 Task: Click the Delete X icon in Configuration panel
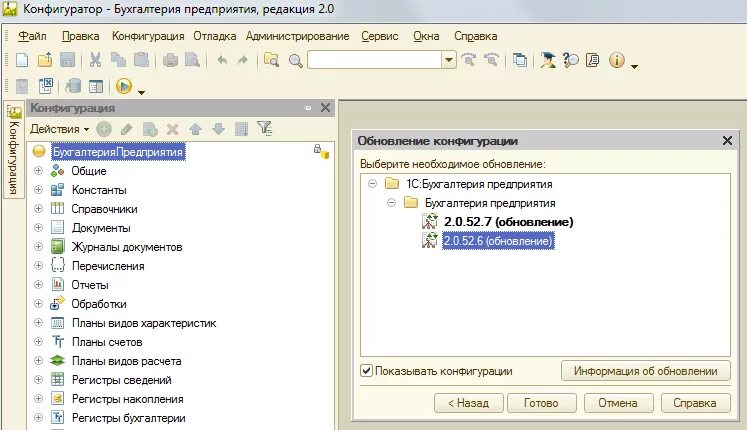172,129
